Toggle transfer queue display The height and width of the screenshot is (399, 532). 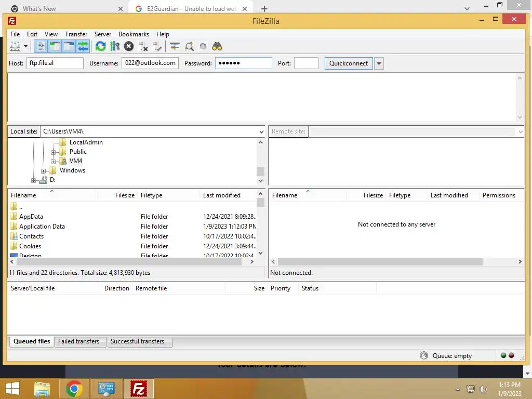(x=83, y=46)
